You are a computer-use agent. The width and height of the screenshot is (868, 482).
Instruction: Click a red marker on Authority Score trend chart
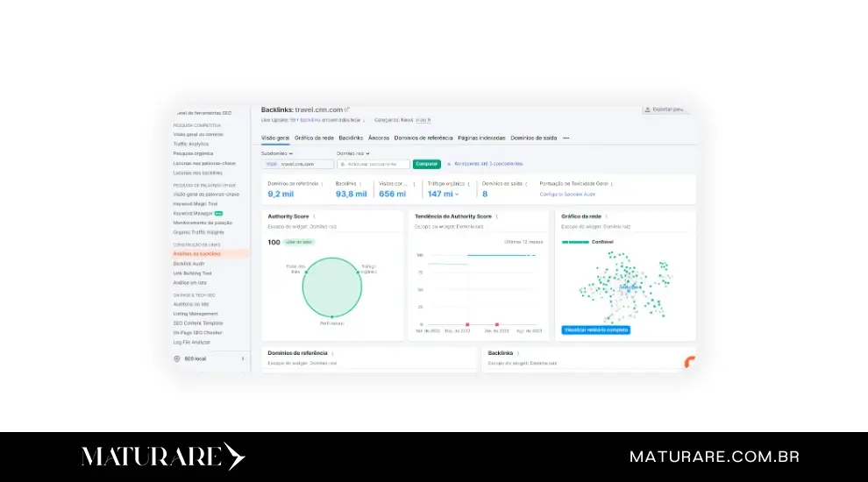point(467,324)
